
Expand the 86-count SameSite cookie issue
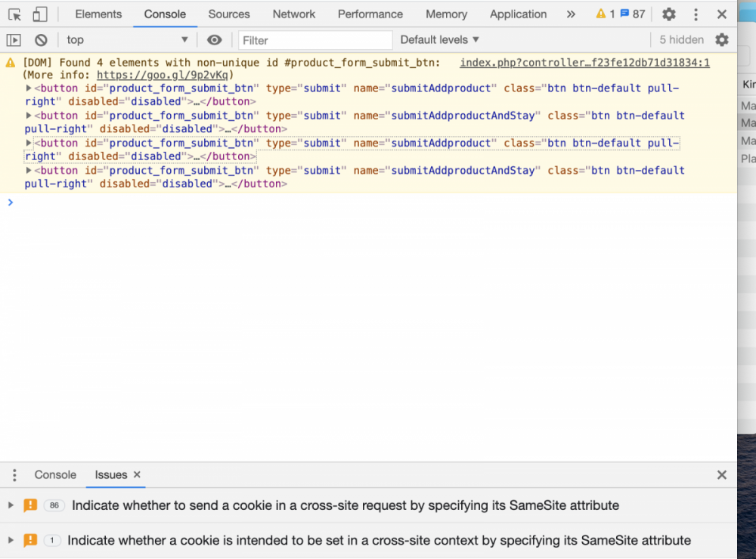(11, 505)
